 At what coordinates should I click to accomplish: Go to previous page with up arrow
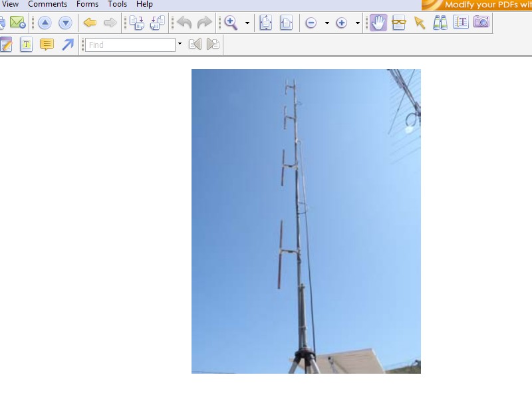pyautogui.click(x=45, y=23)
